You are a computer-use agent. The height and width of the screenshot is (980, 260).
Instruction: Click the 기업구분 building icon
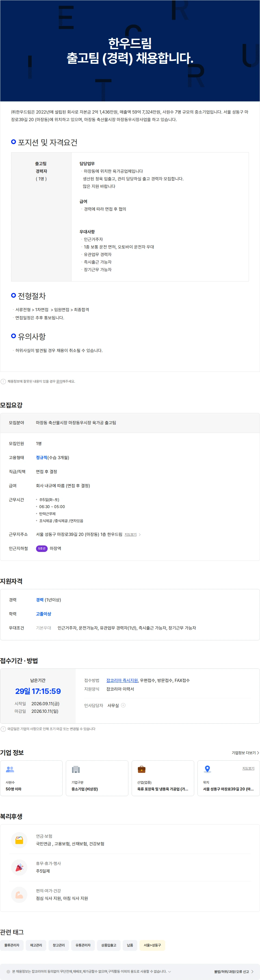click(76, 769)
